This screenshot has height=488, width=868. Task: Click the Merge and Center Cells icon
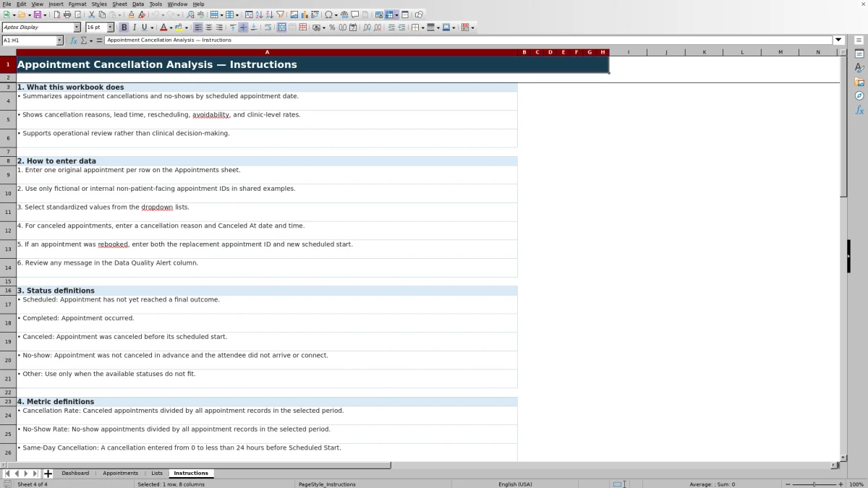(x=281, y=27)
